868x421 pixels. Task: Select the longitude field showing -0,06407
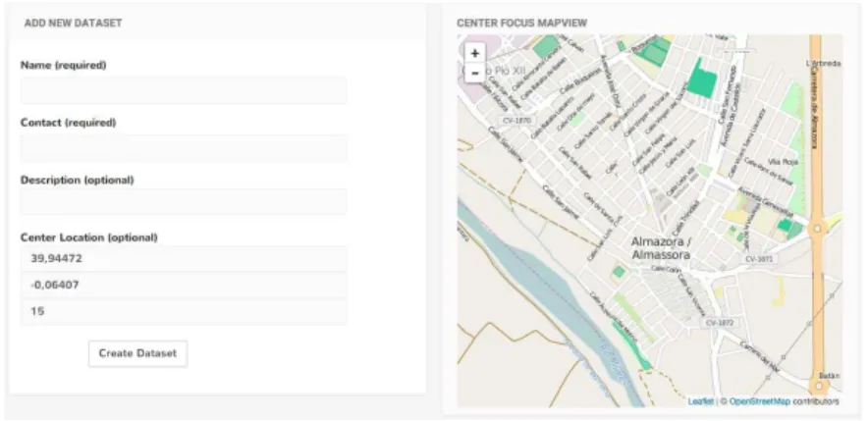(x=184, y=285)
